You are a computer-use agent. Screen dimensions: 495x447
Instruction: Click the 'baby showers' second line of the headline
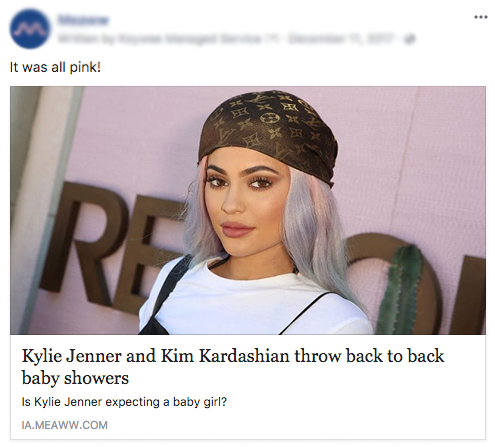click(75, 378)
